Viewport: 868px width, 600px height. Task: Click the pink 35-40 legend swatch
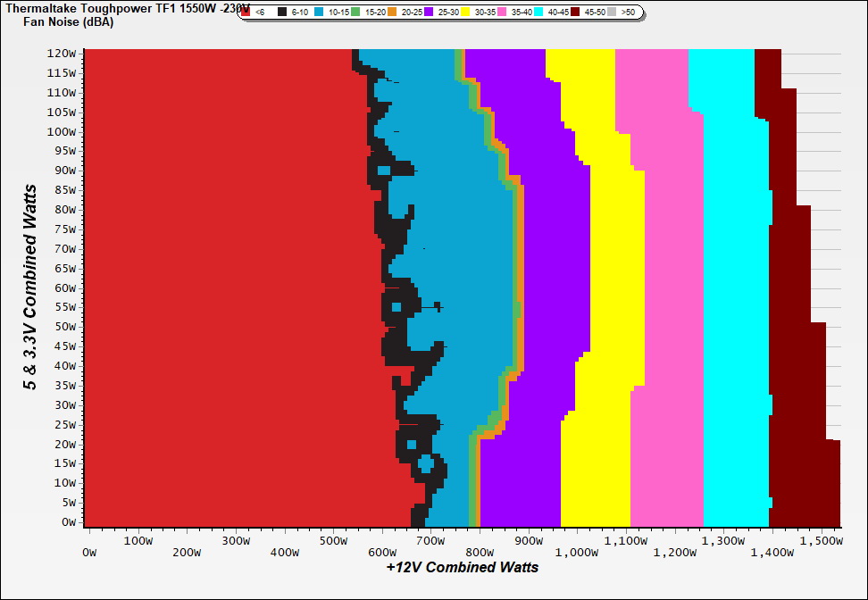point(503,12)
